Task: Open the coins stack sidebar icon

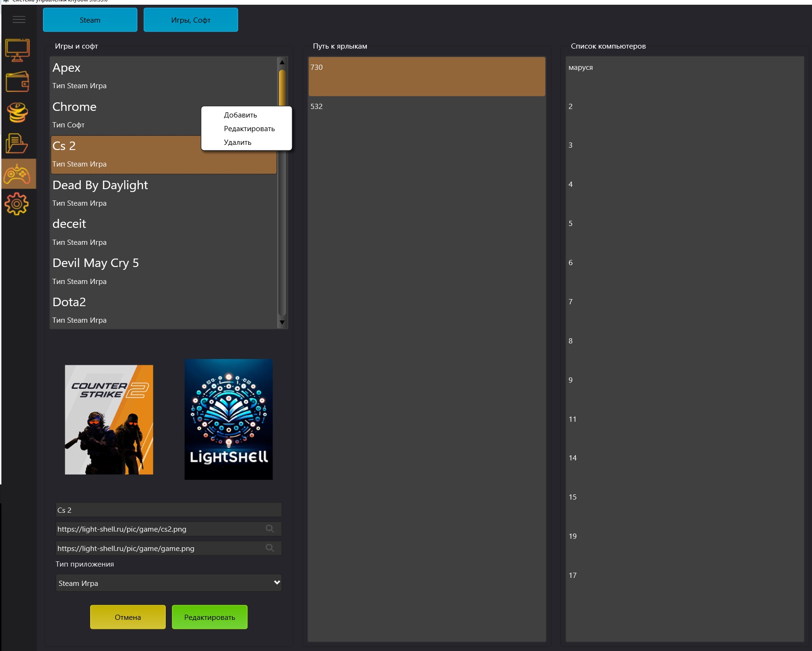Action: [x=17, y=113]
